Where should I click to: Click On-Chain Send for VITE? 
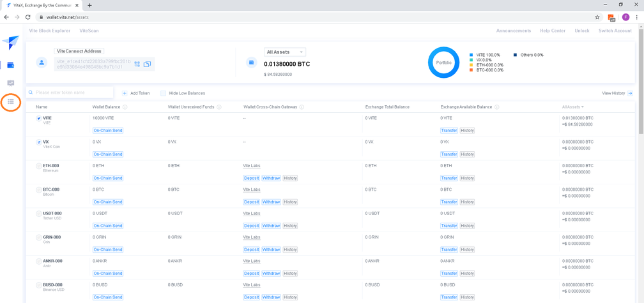[x=107, y=130]
